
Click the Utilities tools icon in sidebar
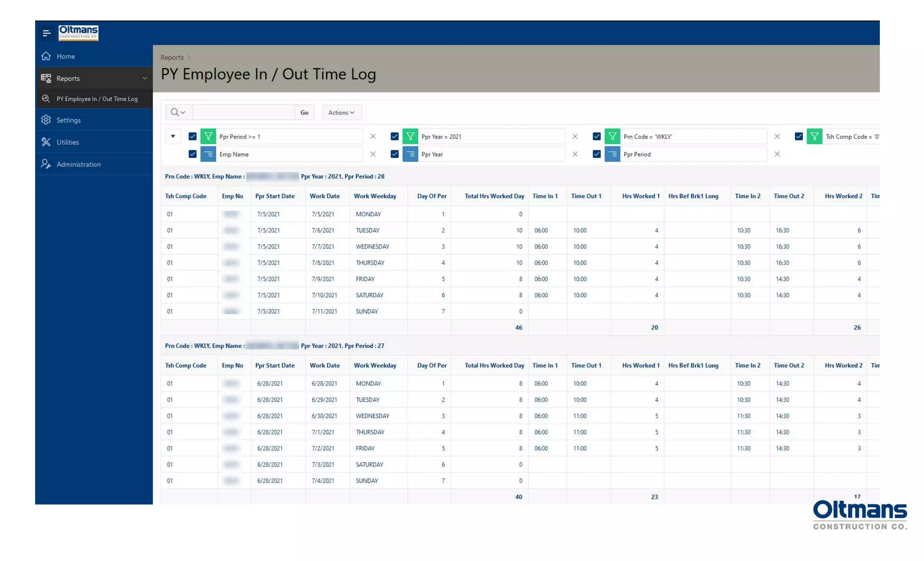click(46, 142)
